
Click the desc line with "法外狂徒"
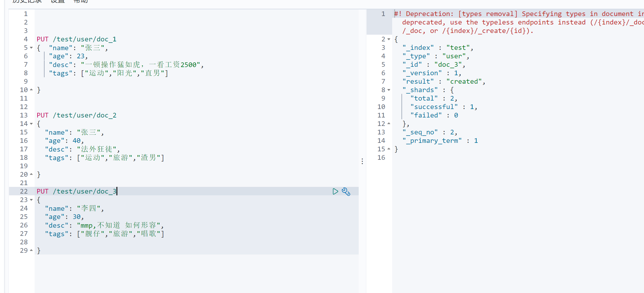point(82,149)
